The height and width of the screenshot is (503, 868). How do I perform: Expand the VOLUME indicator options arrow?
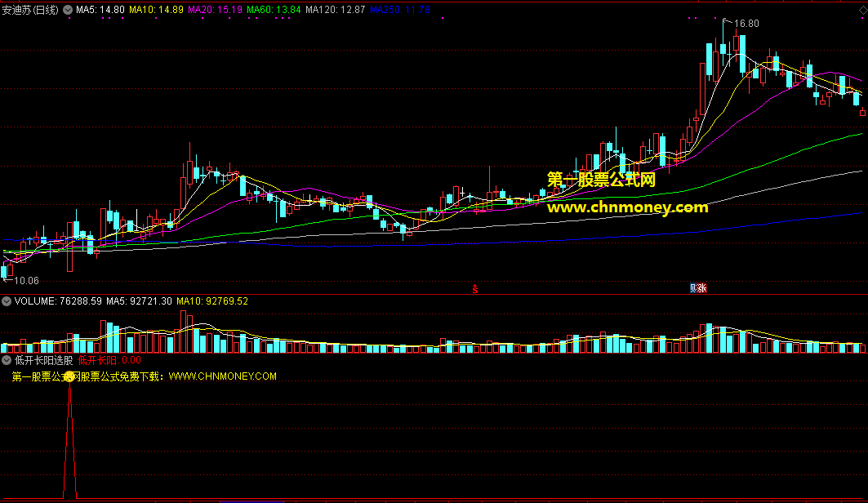point(7,301)
